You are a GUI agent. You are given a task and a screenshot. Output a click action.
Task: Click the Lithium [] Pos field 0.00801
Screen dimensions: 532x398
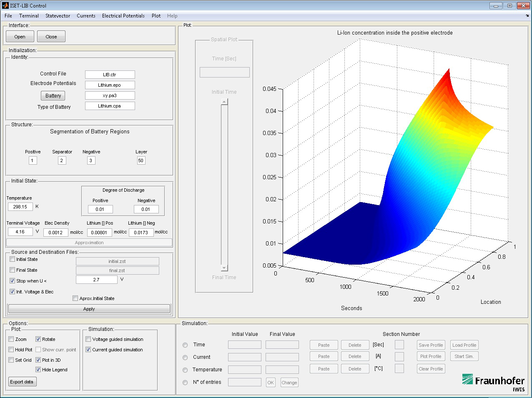pyautogui.click(x=100, y=233)
